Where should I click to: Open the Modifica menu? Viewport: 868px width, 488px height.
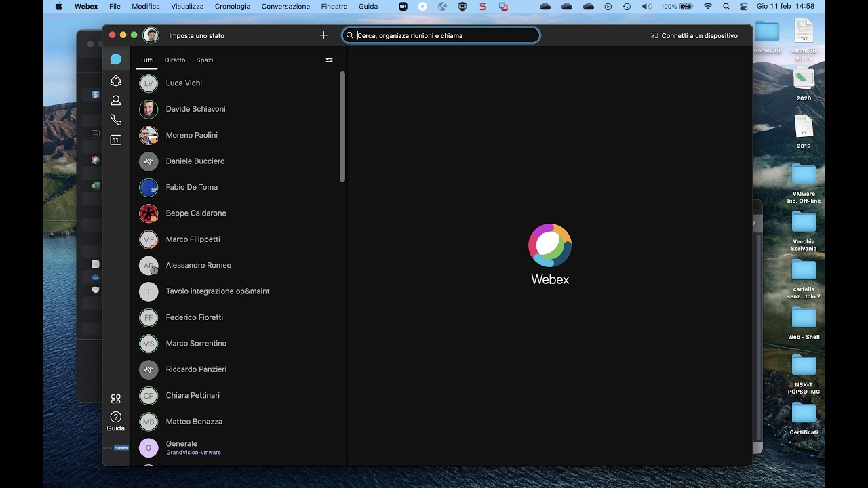[x=146, y=6]
